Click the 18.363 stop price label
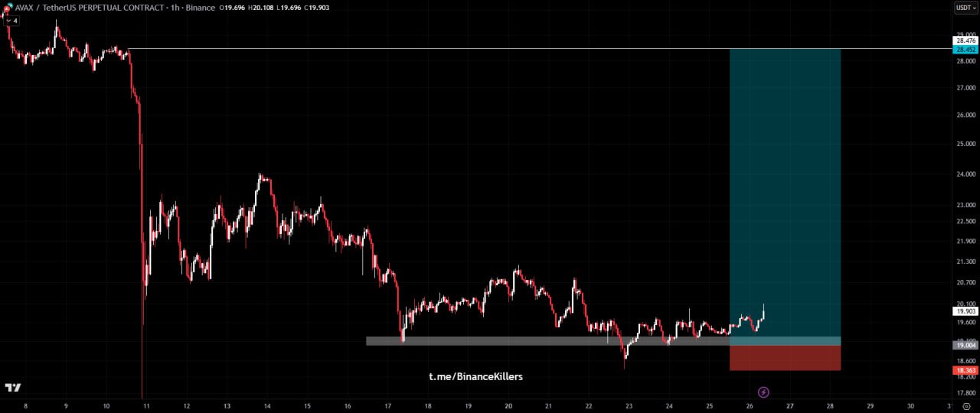Image resolution: width=980 pixels, height=413 pixels. [965, 370]
